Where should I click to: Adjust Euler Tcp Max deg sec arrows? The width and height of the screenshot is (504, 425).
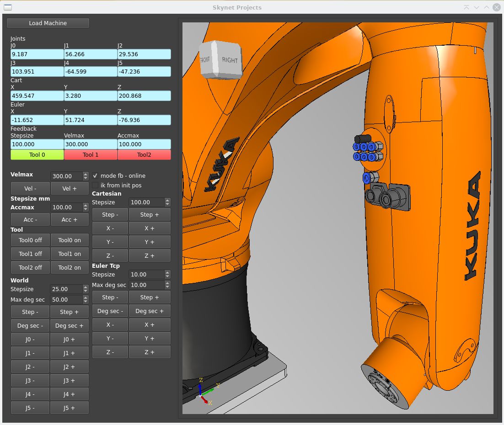click(x=167, y=285)
